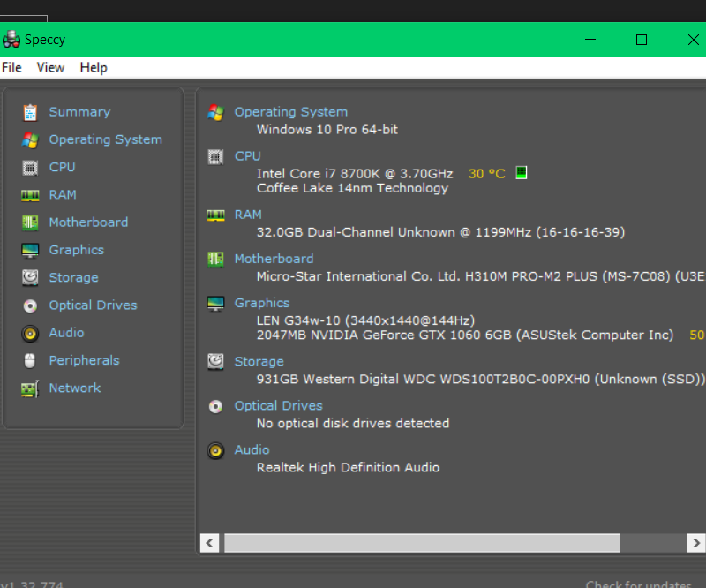Image resolution: width=706 pixels, height=588 pixels.
Task: Open the View menu
Action: [x=50, y=67]
